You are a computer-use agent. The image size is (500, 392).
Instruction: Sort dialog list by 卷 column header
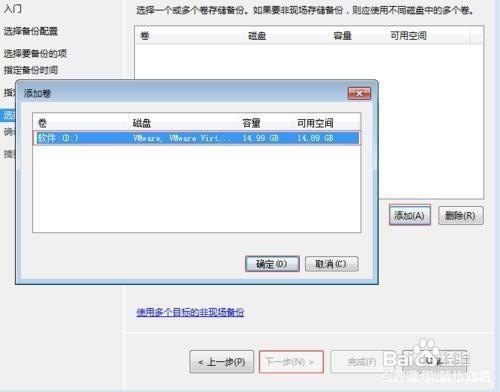(x=81, y=123)
